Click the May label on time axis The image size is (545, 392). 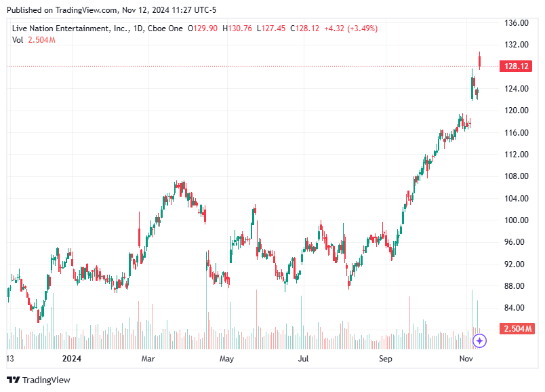tap(226, 359)
